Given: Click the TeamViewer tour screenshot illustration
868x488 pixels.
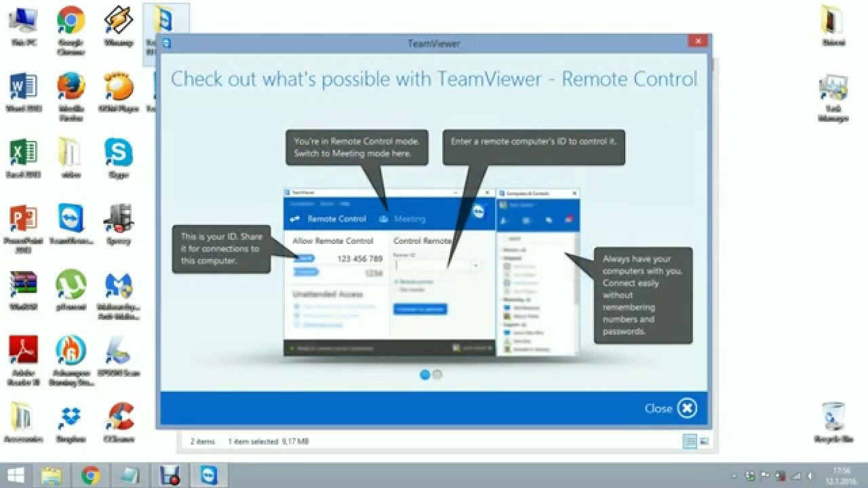Looking at the screenshot, I should (x=431, y=272).
